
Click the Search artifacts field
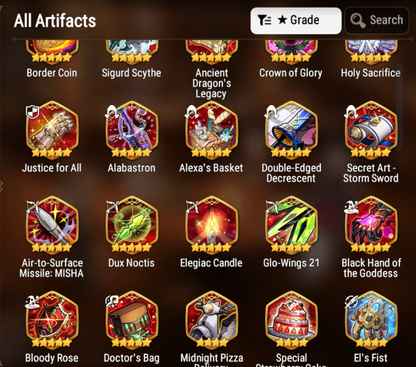coord(377,21)
